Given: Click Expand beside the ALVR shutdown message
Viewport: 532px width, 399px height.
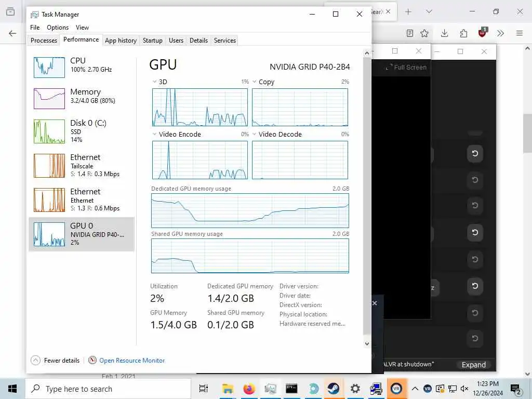Looking at the screenshot, I should [x=474, y=365].
